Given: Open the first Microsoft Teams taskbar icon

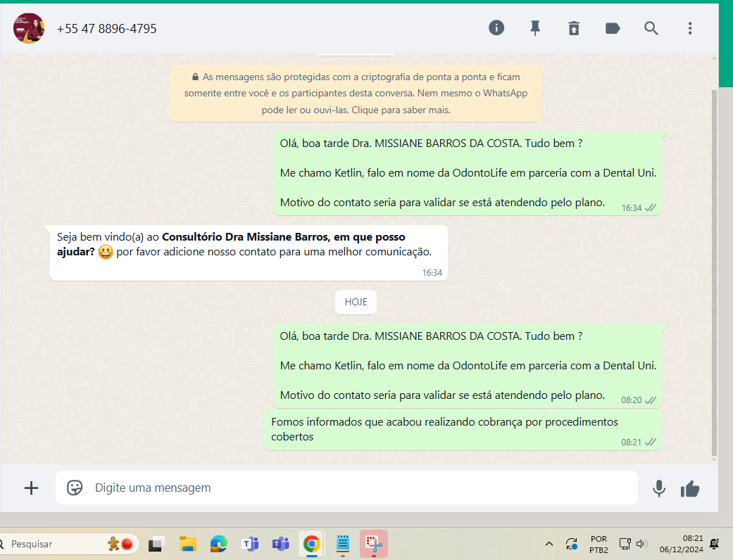Looking at the screenshot, I should (250, 544).
